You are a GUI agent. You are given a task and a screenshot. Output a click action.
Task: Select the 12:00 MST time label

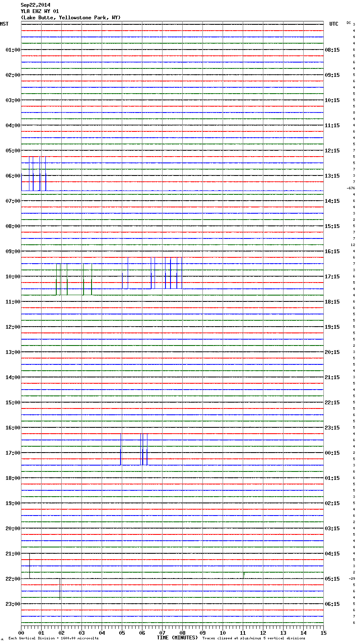(x=13, y=327)
